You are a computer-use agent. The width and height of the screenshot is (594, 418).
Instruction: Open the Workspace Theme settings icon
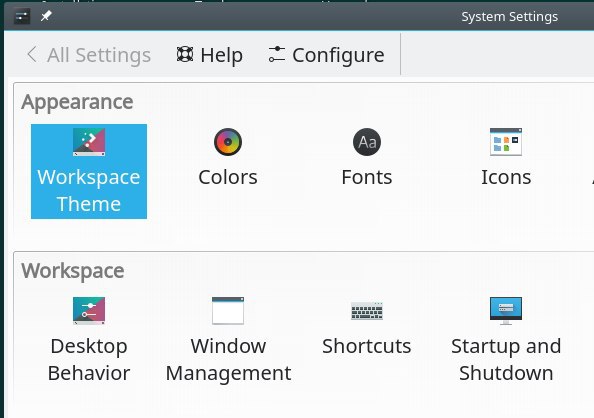click(x=89, y=142)
